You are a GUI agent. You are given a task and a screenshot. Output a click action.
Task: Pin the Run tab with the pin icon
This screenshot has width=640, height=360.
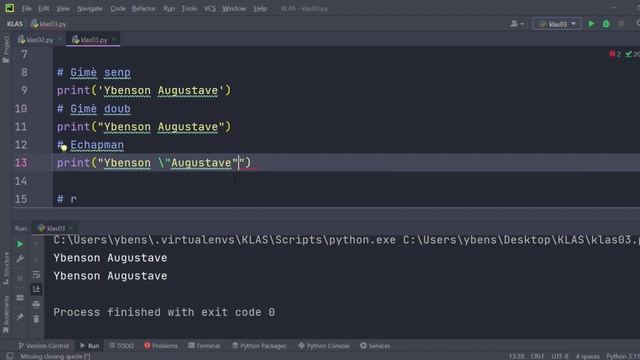coord(20,317)
